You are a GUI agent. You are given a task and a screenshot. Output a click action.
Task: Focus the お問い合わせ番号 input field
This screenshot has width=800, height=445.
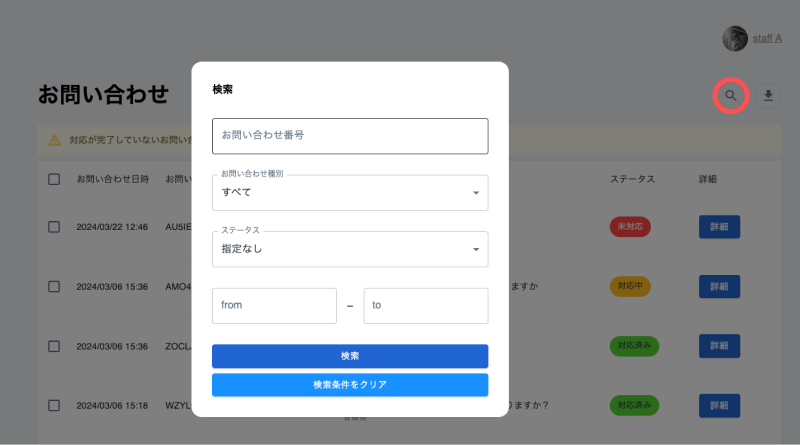tap(350, 136)
